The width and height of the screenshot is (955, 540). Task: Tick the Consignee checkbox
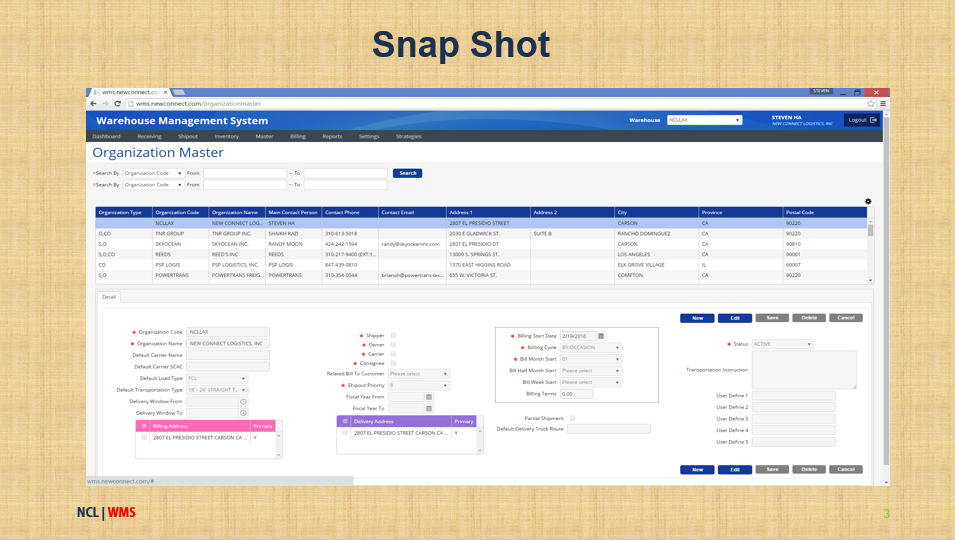tap(393, 363)
